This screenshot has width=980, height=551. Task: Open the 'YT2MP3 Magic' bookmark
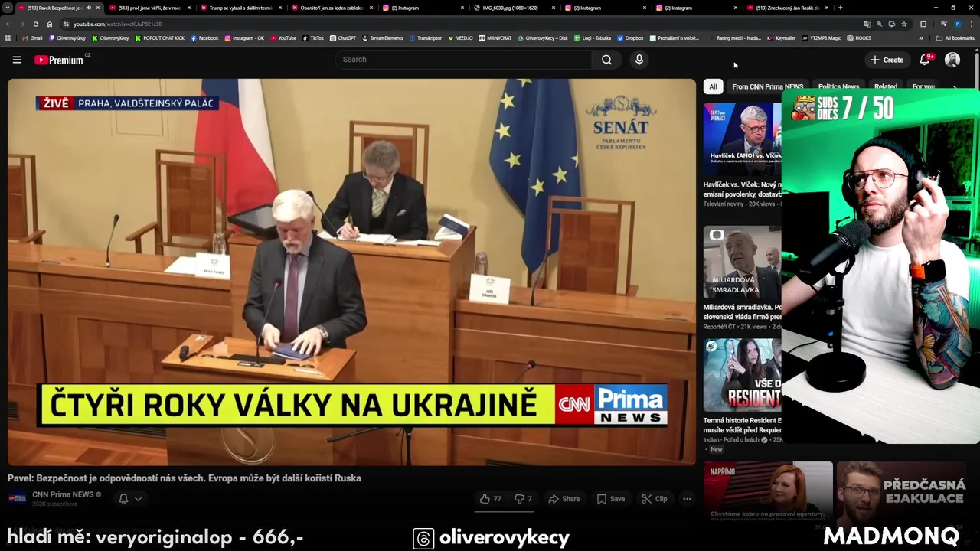[822, 38]
